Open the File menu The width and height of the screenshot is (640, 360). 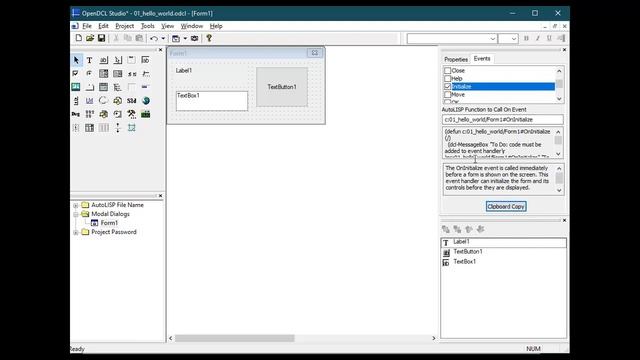87,26
